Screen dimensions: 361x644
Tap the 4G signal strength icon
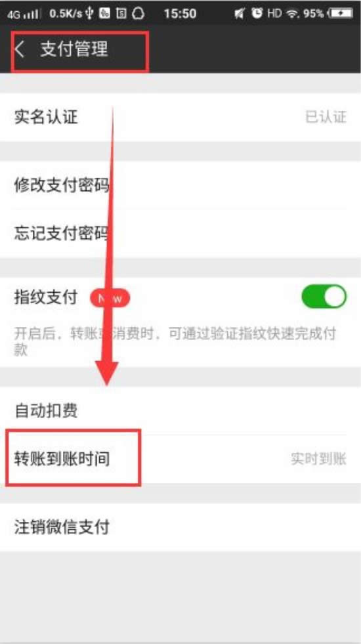pos(22,14)
